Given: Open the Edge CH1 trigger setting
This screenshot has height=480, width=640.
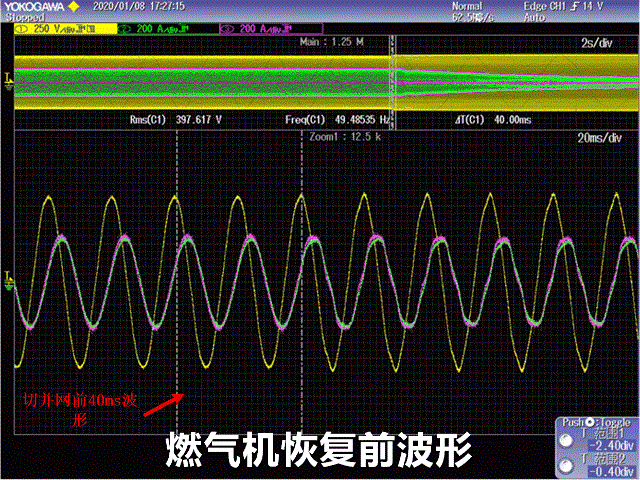Looking at the screenshot, I should [x=577, y=6].
